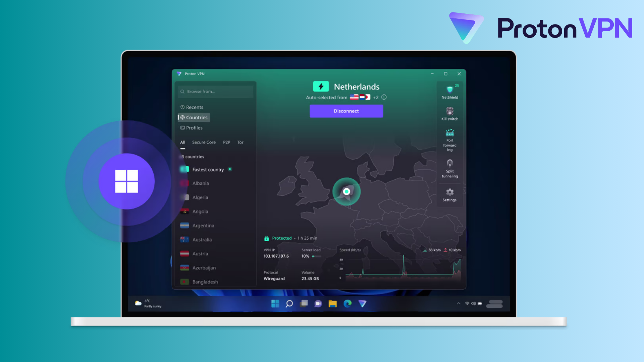Click the 10 kb/s upload speed
This screenshot has height=362, width=644.
tap(452, 250)
